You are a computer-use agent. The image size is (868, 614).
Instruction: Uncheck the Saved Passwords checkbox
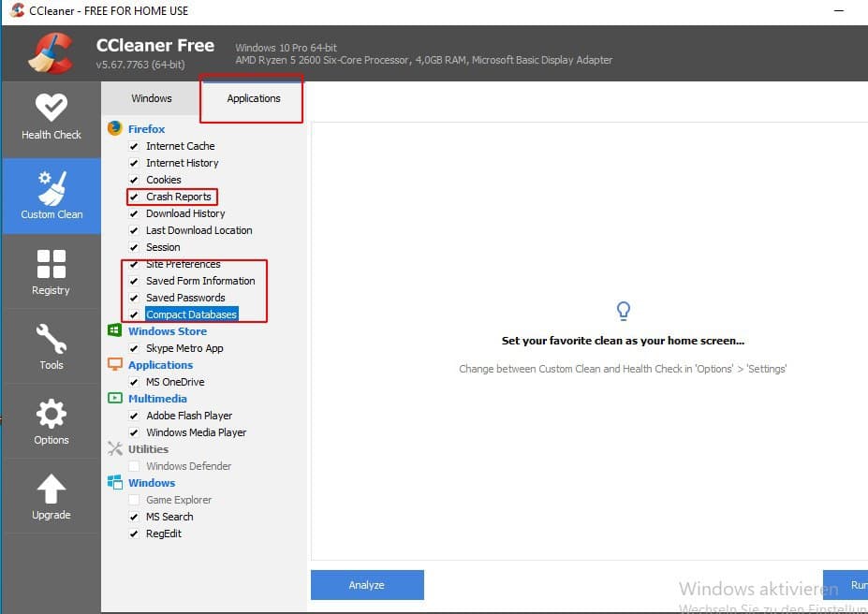tap(134, 298)
